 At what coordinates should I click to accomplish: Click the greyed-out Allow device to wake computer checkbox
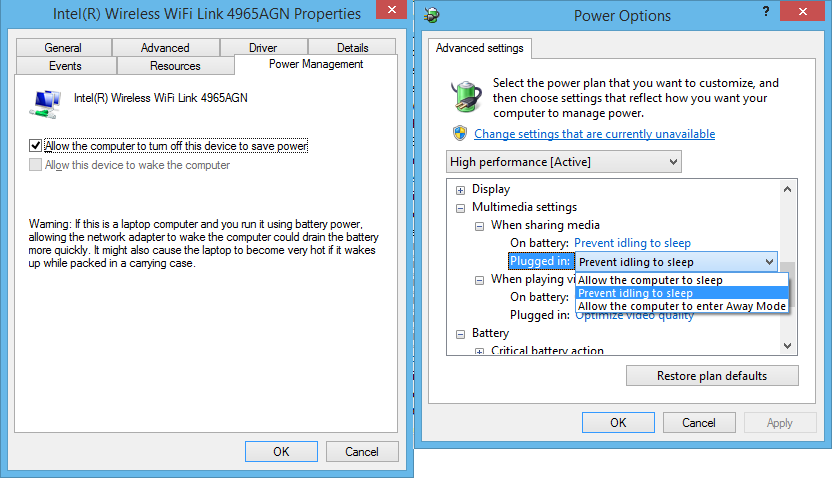35,165
